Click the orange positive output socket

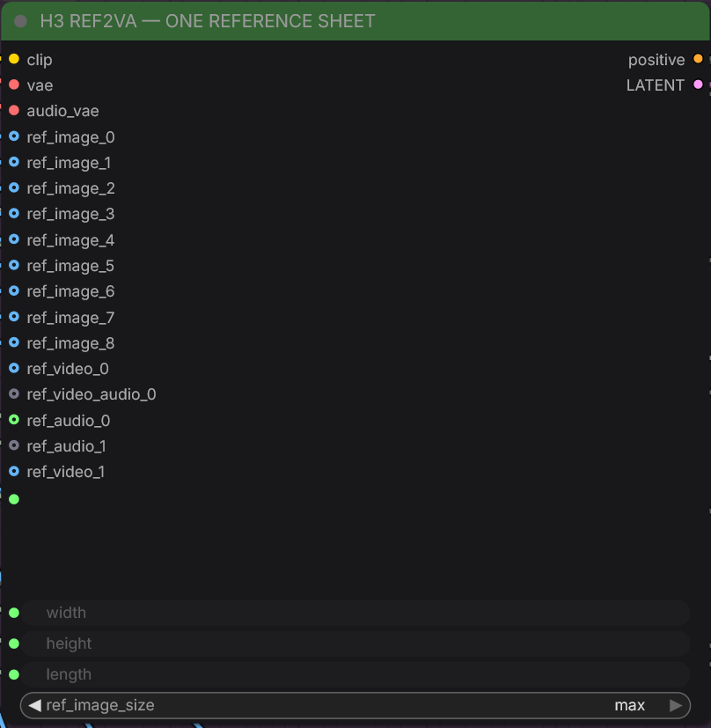pyautogui.click(x=698, y=59)
